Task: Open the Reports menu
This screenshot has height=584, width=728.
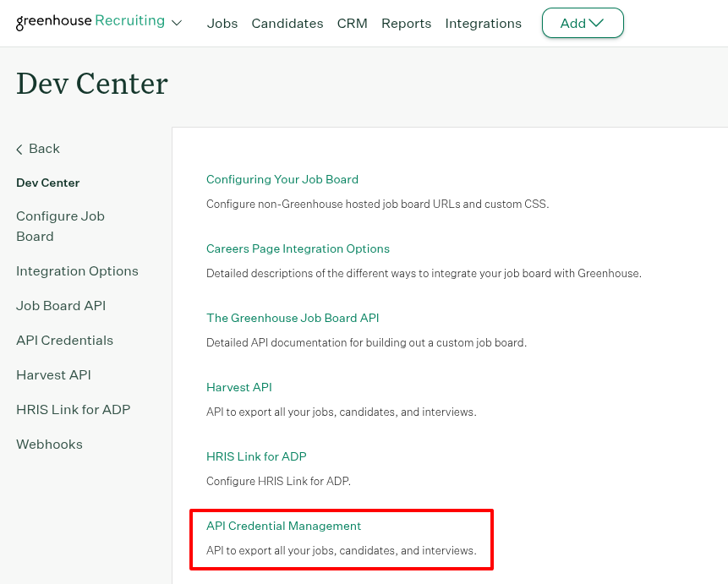Action: tap(406, 23)
